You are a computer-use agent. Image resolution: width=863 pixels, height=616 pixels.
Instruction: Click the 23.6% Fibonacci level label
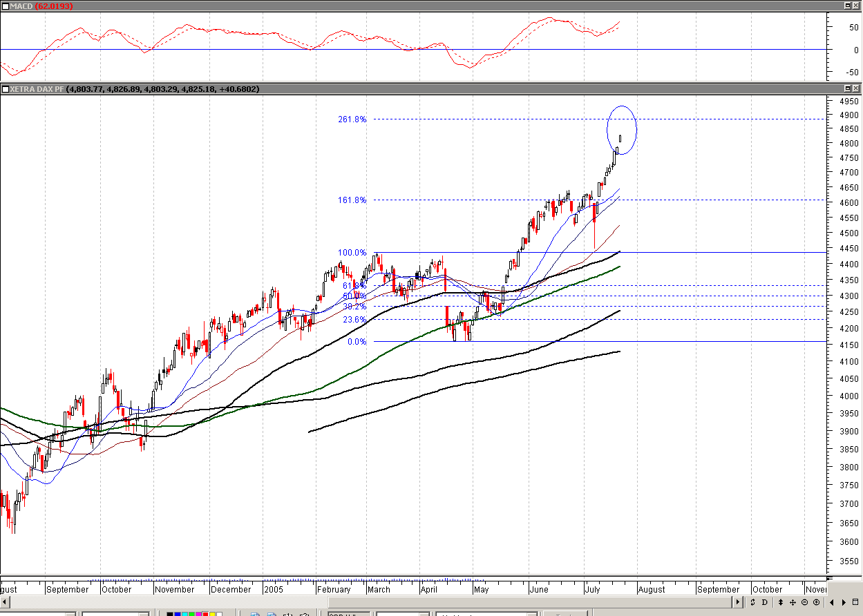pyautogui.click(x=354, y=320)
